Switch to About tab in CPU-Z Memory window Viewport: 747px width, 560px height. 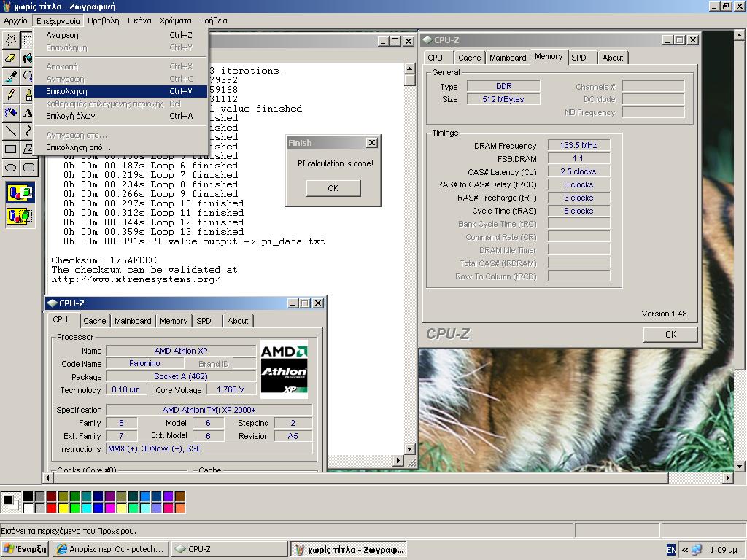[612, 58]
